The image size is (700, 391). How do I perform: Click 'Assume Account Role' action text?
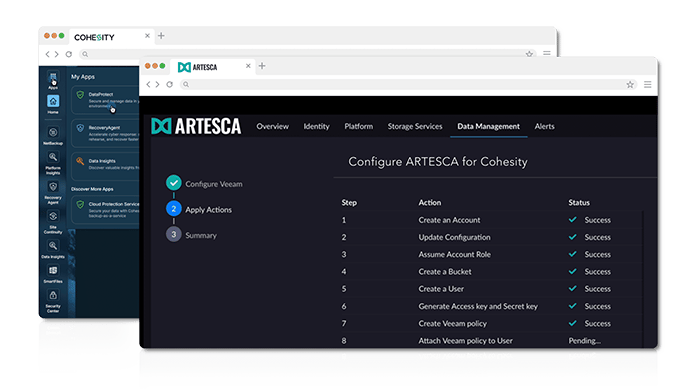click(x=454, y=254)
